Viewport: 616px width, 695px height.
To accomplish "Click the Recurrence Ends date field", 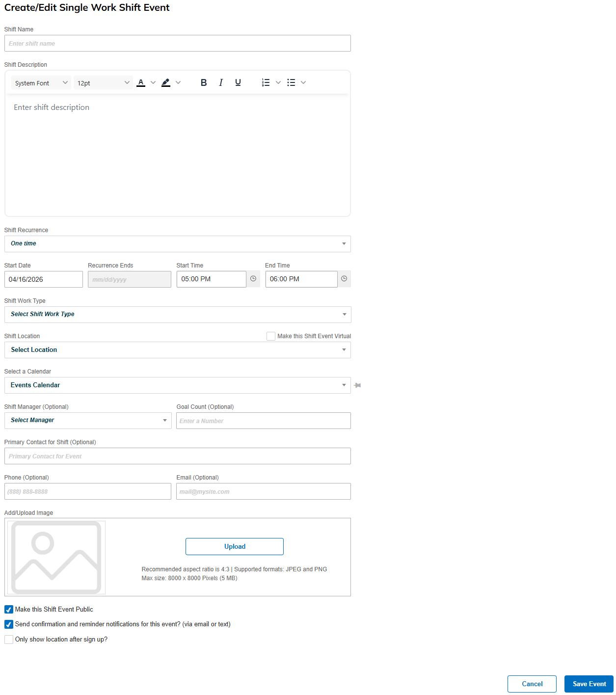I will [x=130, y=279].
